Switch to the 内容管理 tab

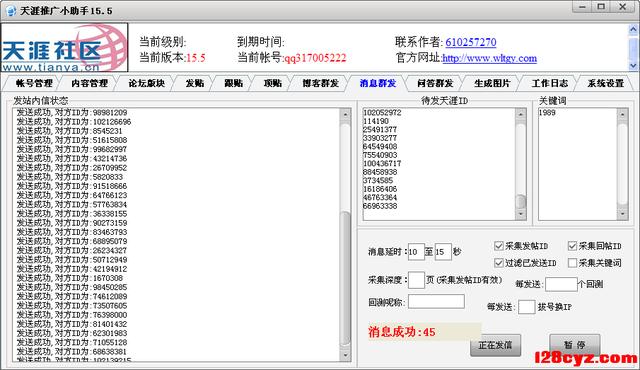click(x=89, y=83)
